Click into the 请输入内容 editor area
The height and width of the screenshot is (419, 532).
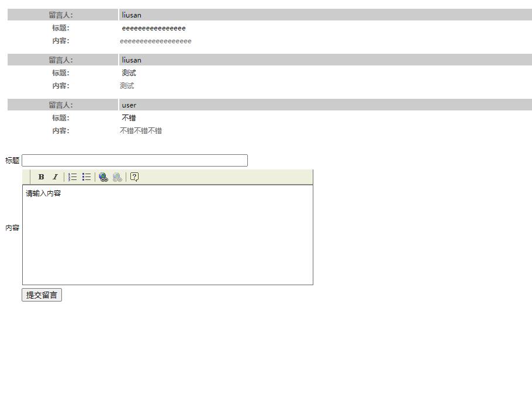pyautogui.click(x=168, y=235)
